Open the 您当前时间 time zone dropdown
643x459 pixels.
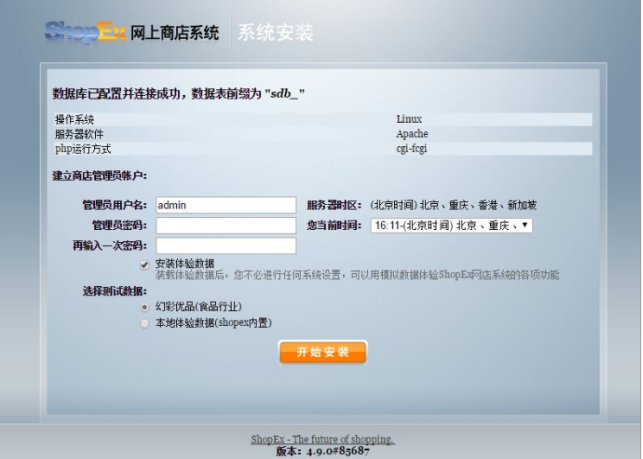click(x=451, y=226)
